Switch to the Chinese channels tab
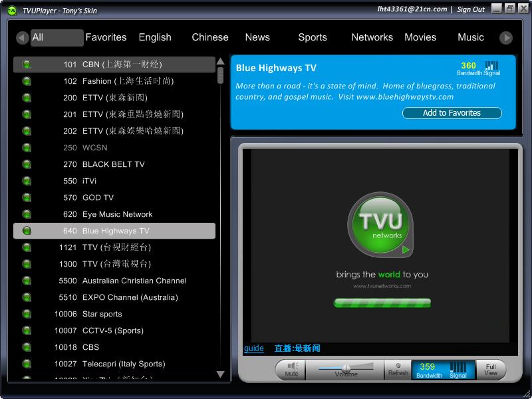This screenshot has height=399, width=532. pos(210,37)
